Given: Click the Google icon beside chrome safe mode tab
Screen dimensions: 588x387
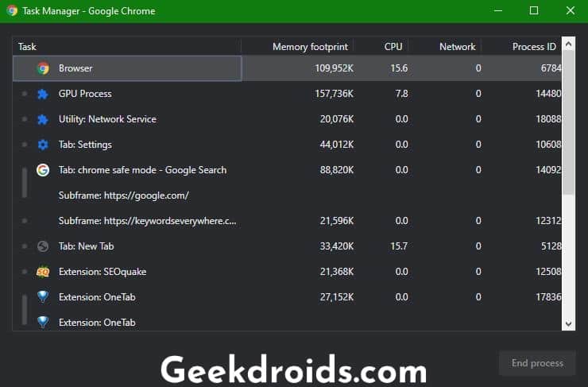Looking at the screenshot, I should pos(43,170).
